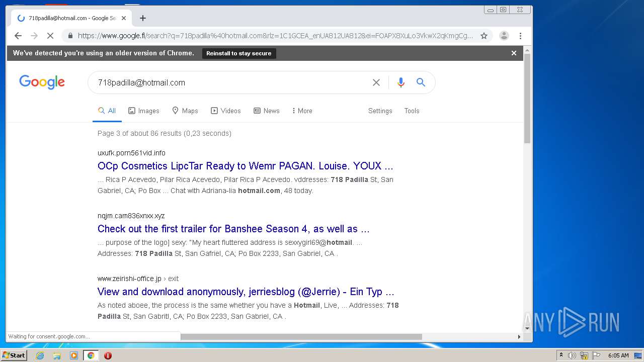Launch Internet Explorer from the taskbar
This screenshot has width=644, height=362.
point(40,355)
